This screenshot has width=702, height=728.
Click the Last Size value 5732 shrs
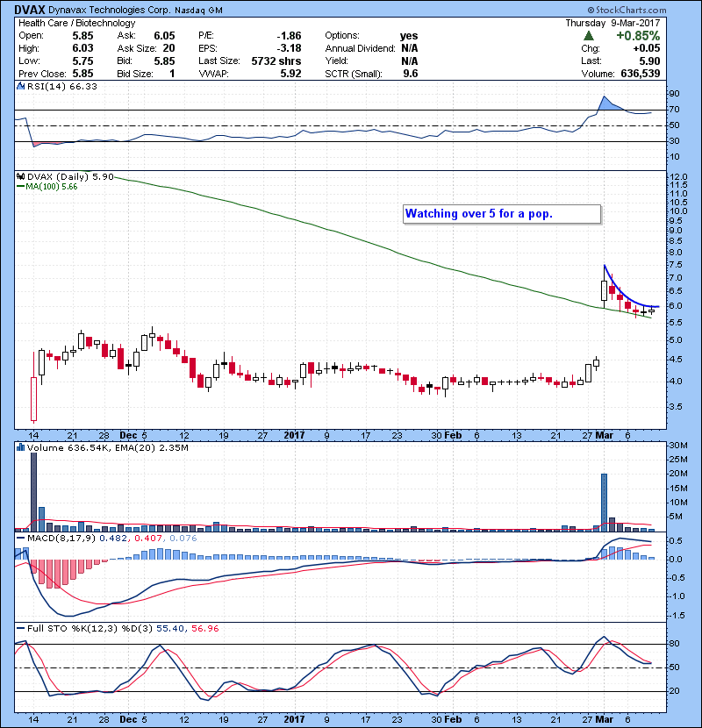click(276, 61)
